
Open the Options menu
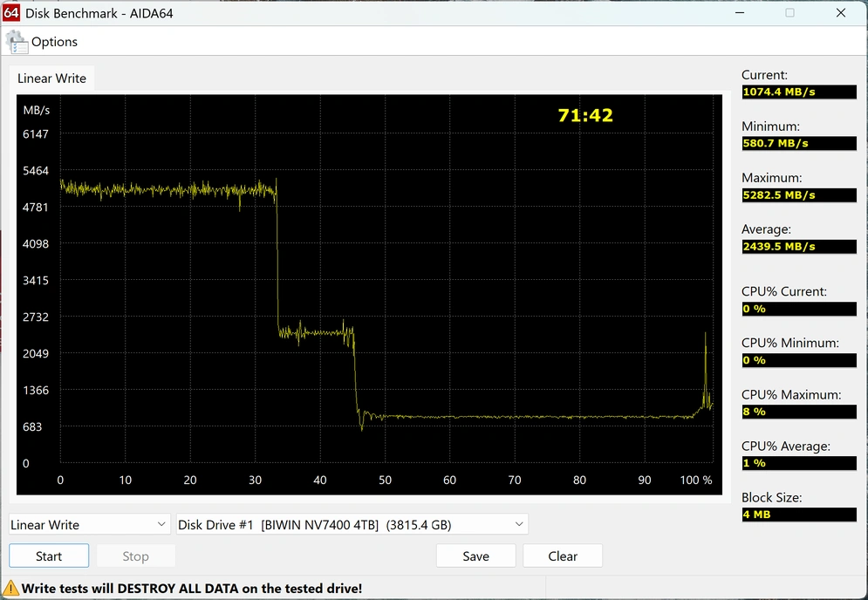(x=54, y=42)
